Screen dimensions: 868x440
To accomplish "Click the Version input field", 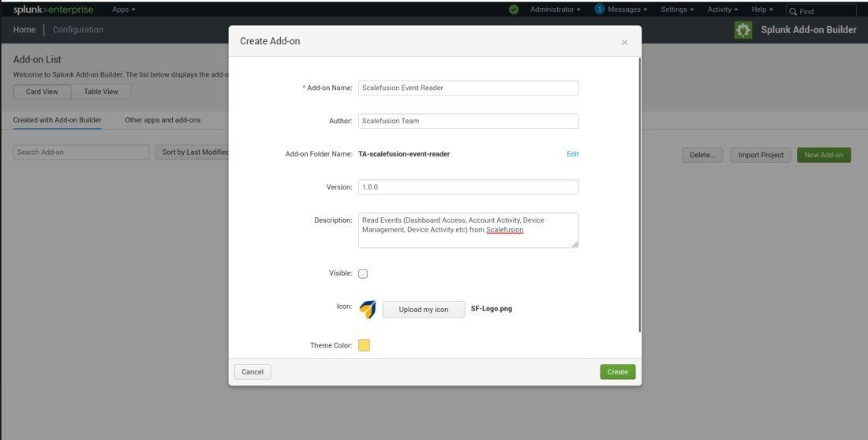I will (x=468, y=187).
